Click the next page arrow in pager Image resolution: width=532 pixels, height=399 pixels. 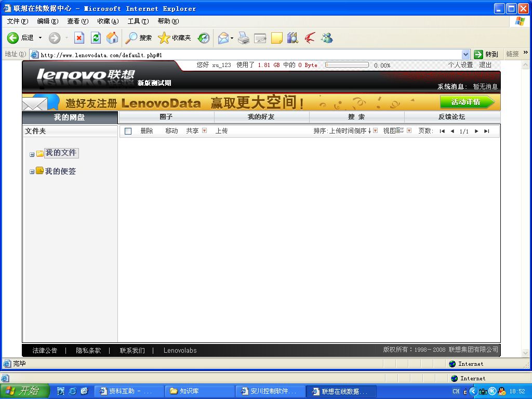point(476,131)
